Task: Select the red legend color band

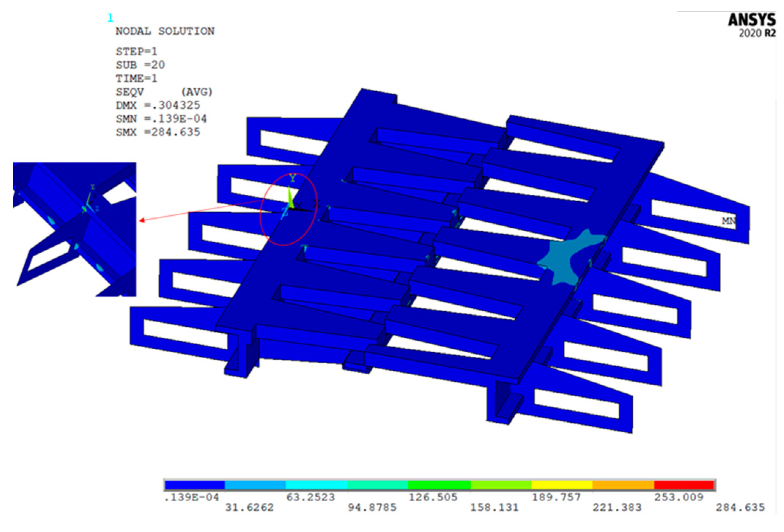Action: click(x=684, y=485)
